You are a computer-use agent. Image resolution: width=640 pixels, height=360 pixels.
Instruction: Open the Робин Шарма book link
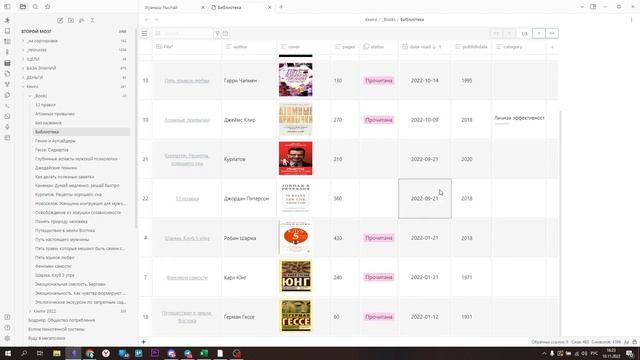pyautogui.click(x=187, y=238)
